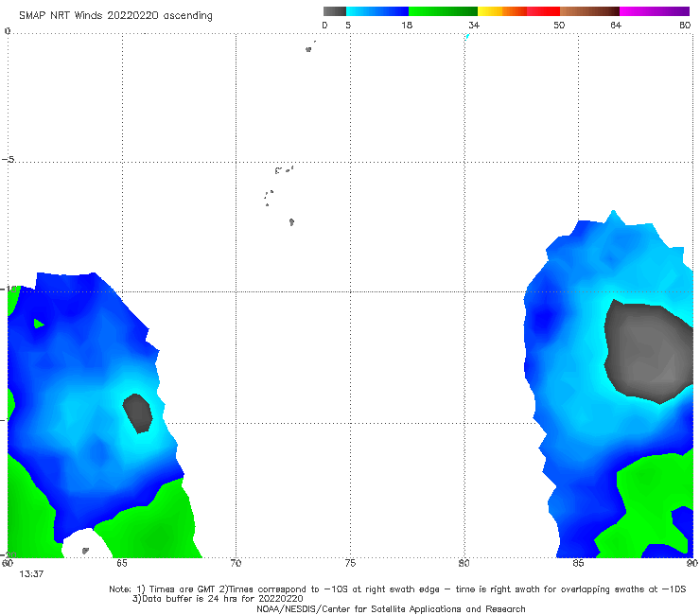Screen dimensions: 700x615
Task: Click the island cluster near 72E, 5S
Action: (x=284, y=169)
